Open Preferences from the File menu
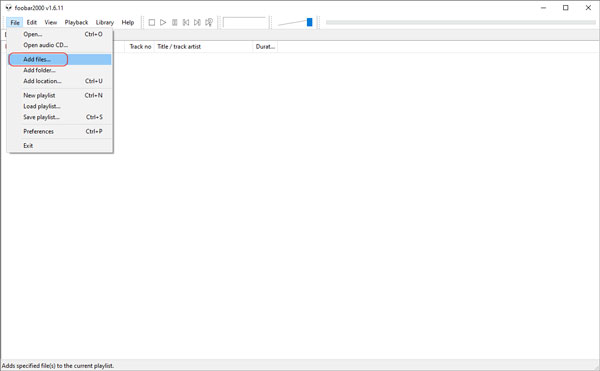This screenshot has width=600, height=371. click(60, 132)
